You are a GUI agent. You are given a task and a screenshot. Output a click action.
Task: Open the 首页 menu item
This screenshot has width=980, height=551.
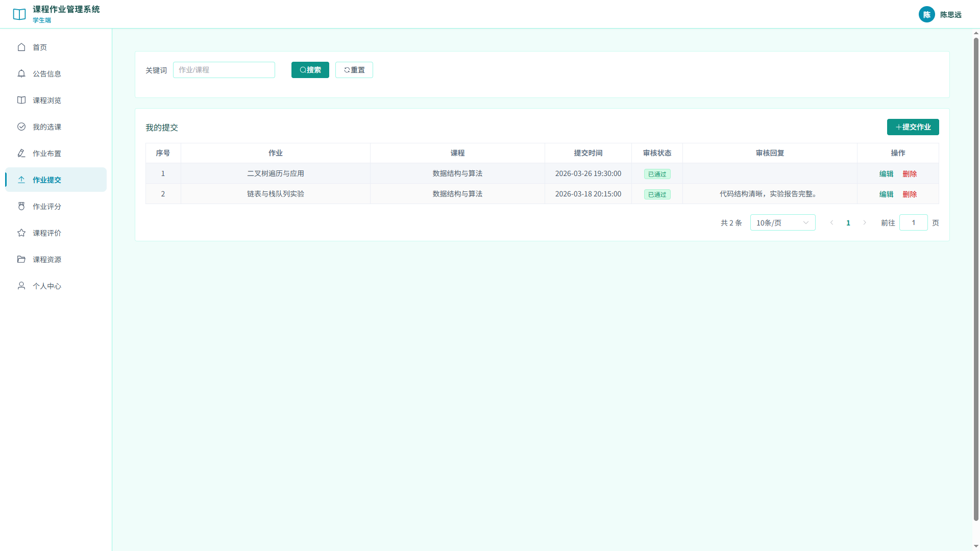coord(56,47)
